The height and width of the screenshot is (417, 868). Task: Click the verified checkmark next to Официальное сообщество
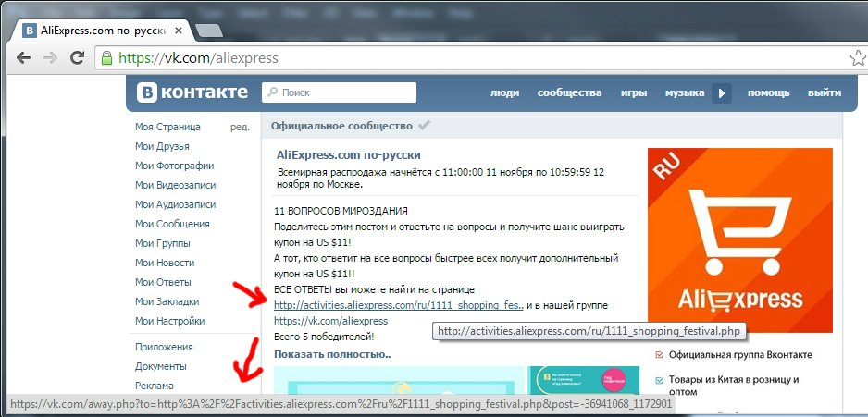coord(424,126)
